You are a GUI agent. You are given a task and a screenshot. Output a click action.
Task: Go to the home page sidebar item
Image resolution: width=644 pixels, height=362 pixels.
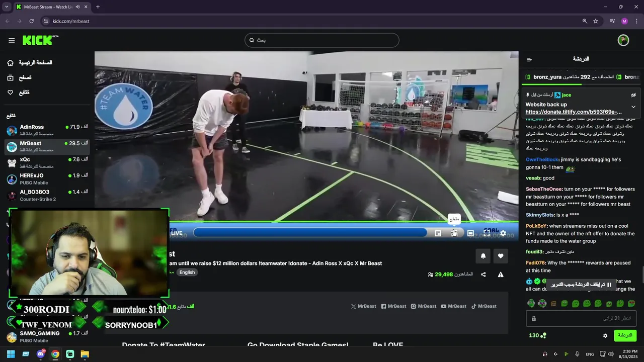[x=30, y=63]
